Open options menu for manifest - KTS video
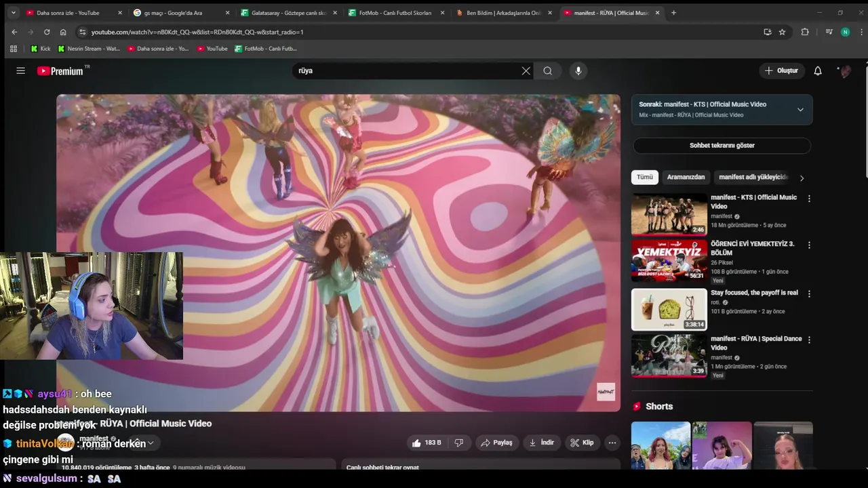This screenshot has width=868, height=488. (809, 199)
